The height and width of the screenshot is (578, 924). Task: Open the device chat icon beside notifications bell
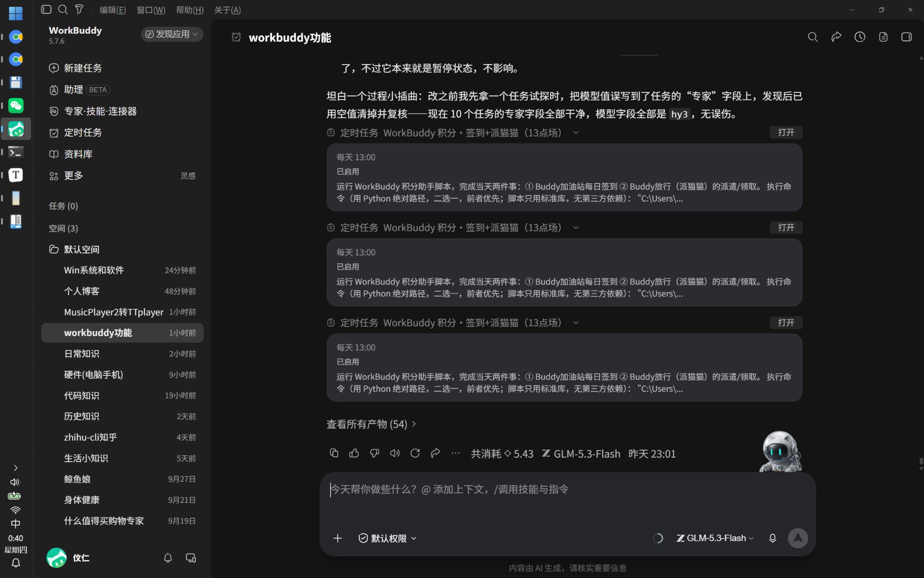[191, 558]
